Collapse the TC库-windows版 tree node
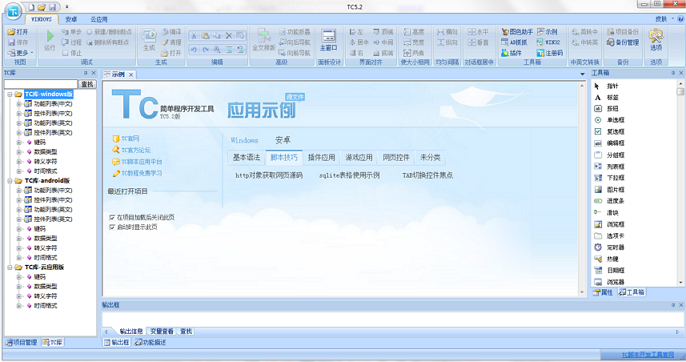 pyautogui.click(x=10, y=94)
